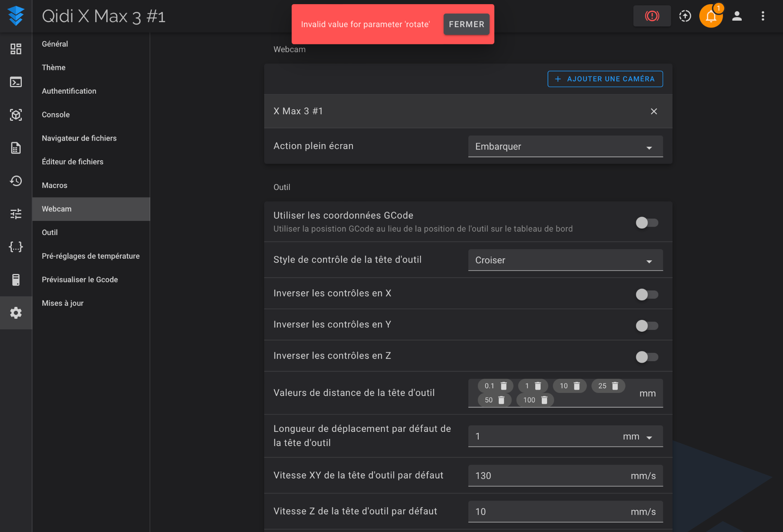
Task: Go to Éditeur de fichiers section
Action: (x=91, y=162)
